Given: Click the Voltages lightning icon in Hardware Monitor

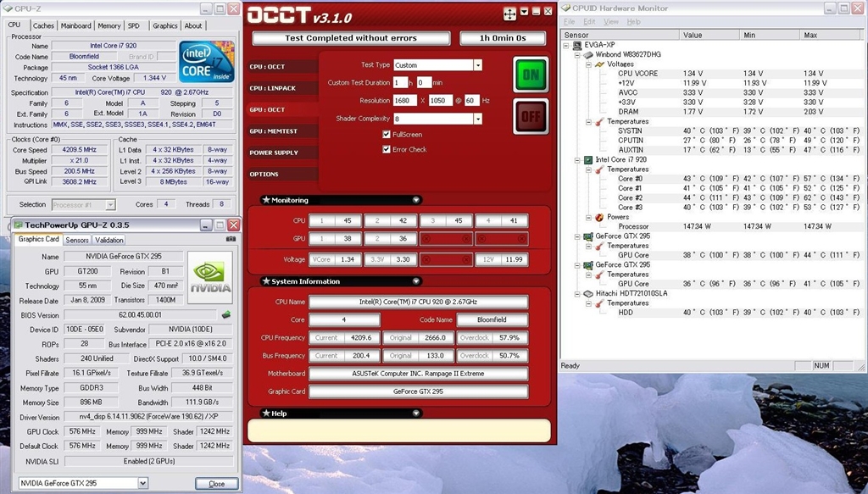Looking at the screenshot, I should (600, 64).
